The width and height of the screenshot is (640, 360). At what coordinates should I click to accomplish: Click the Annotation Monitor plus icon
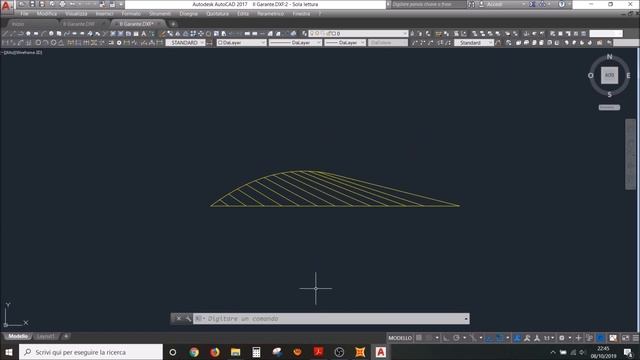[578, 338]
